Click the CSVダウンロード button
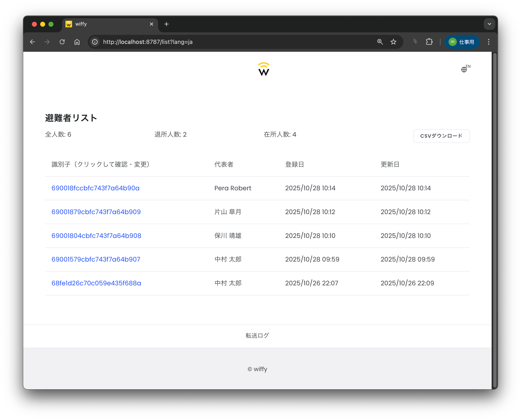Screen dimensions: 521x420 coord(441,136)
